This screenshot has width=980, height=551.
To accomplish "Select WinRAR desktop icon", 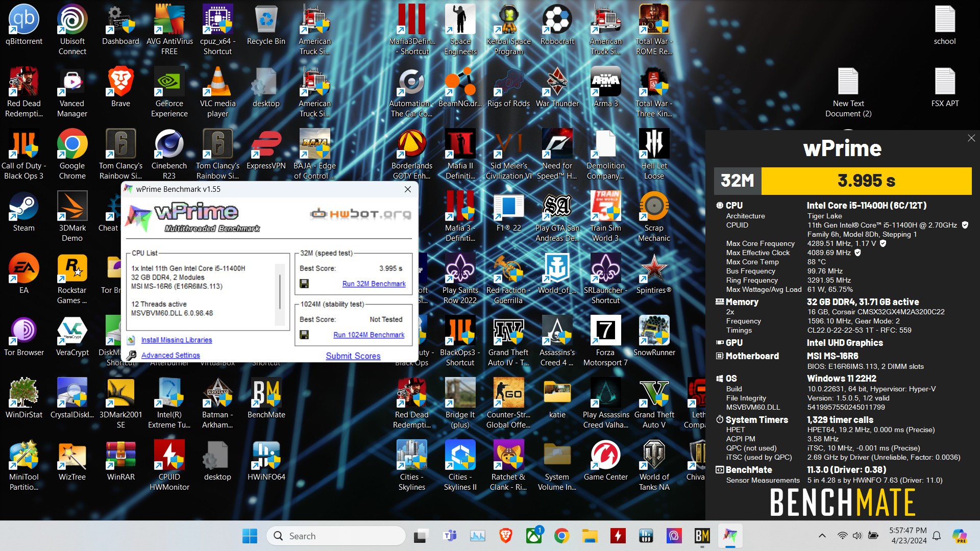I will [121, 460].
